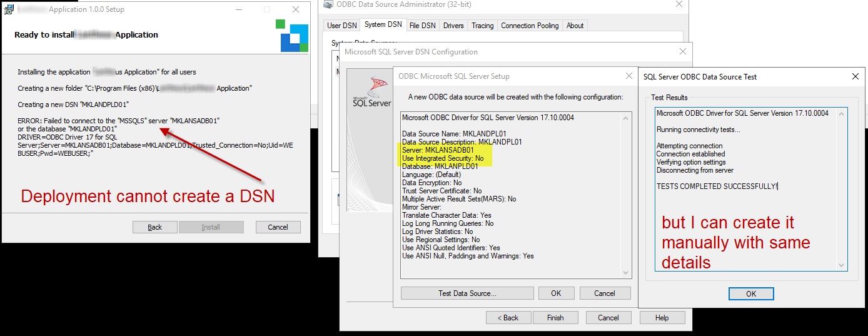
Task: Click the Test Data Source button
Action: [467, 293]
